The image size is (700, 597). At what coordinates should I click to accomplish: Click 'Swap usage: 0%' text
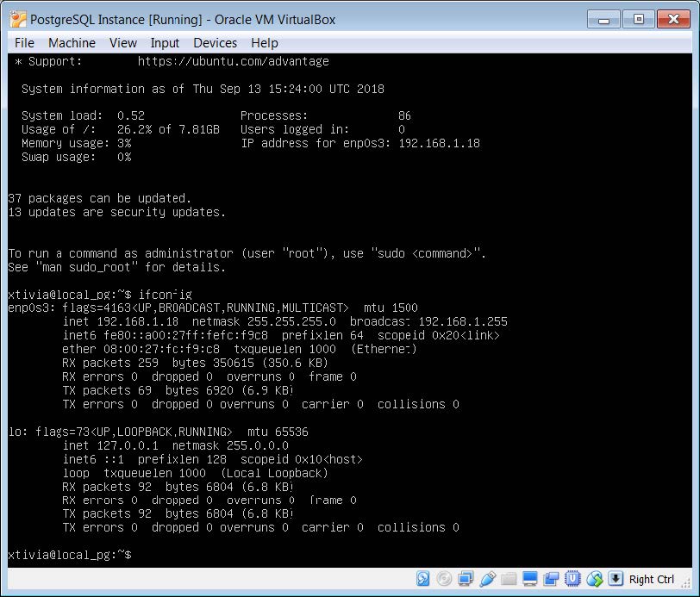coord(77,157)
